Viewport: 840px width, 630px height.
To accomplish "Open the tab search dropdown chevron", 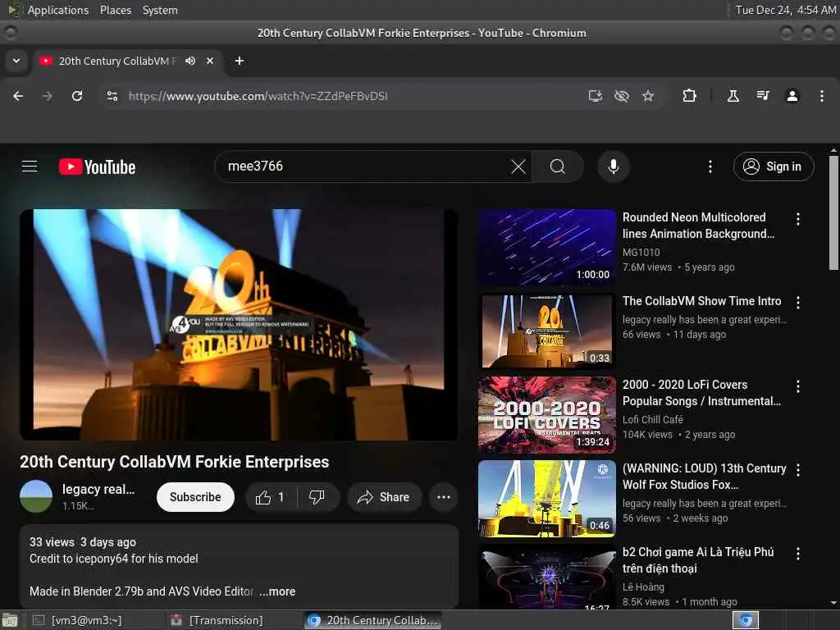I will coord(16,61).
